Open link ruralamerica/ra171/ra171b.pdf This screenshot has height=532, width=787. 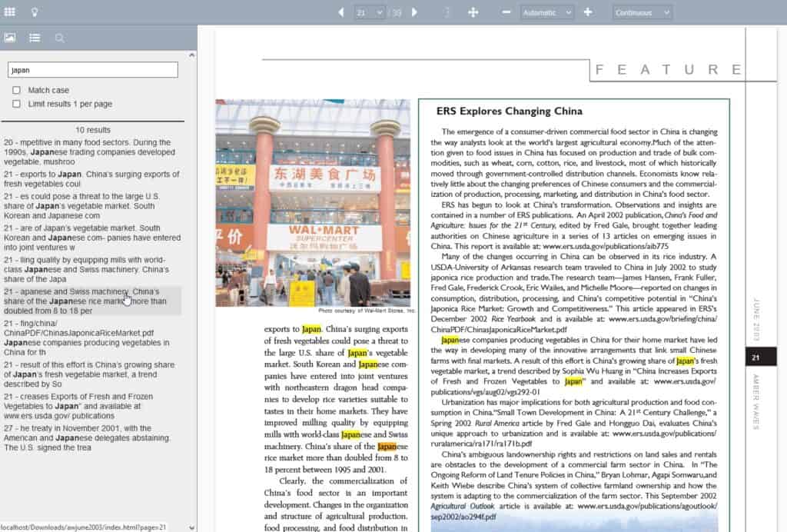pos(481,444)
